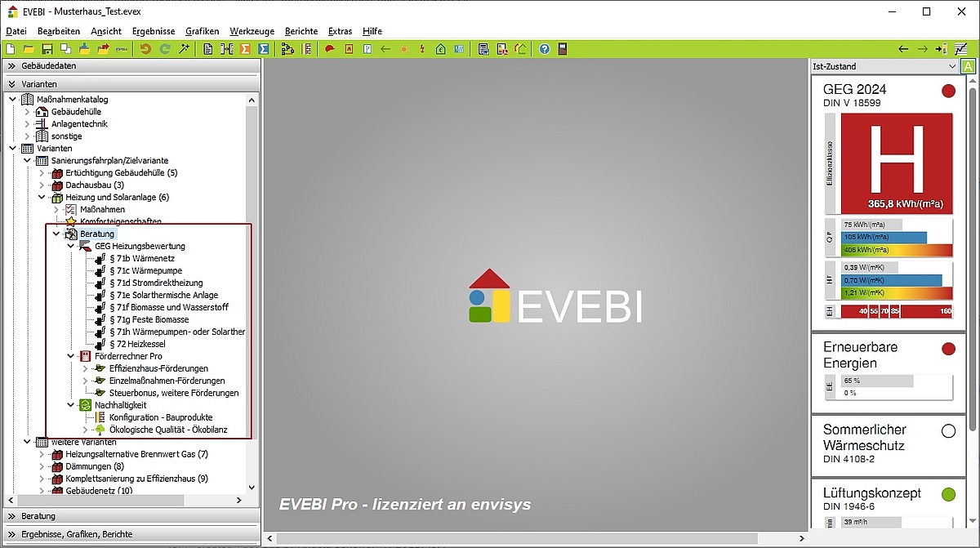Image resolution: width=980 pixels, height=548 pixels.
Task: Expand the Ergebnisse, Grafiken, Berichte panel
Action: (131, 534)
